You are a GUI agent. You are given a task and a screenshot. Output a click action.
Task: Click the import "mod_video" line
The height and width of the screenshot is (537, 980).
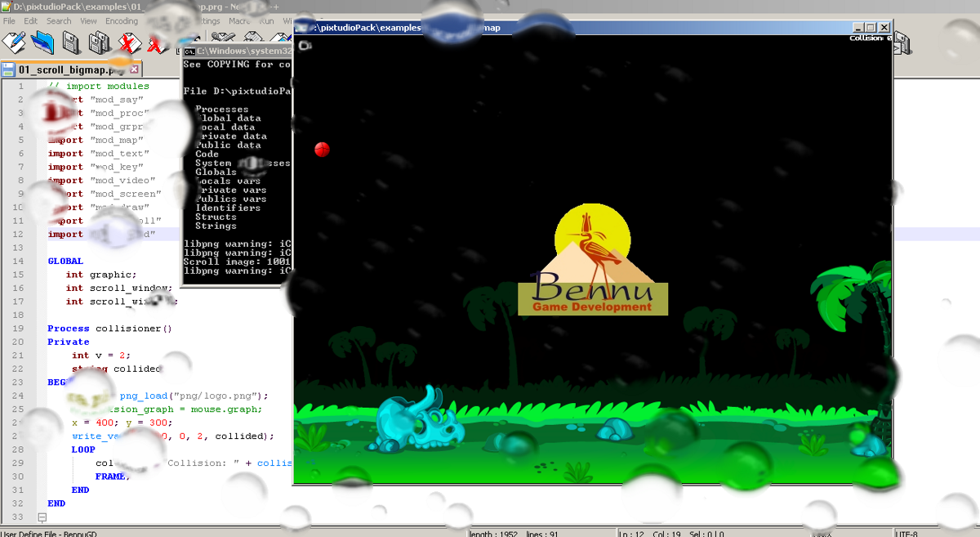tap(102, 180)
